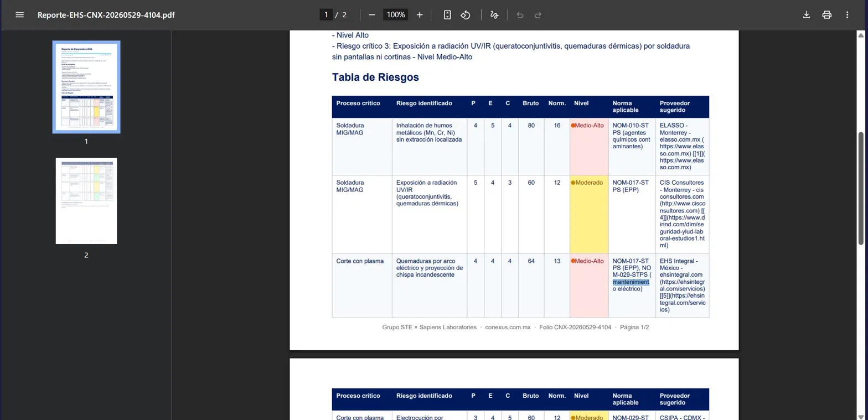Click the ELASSO - Monterrey provider cell
868x420 pixels.
[682, 146]
